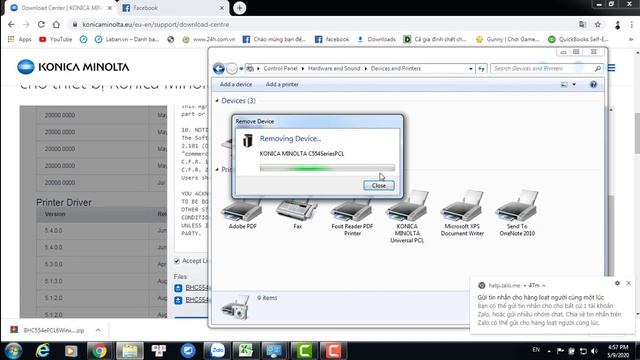
Task: Click the first file download icon under Files
Action: (178, 288)
